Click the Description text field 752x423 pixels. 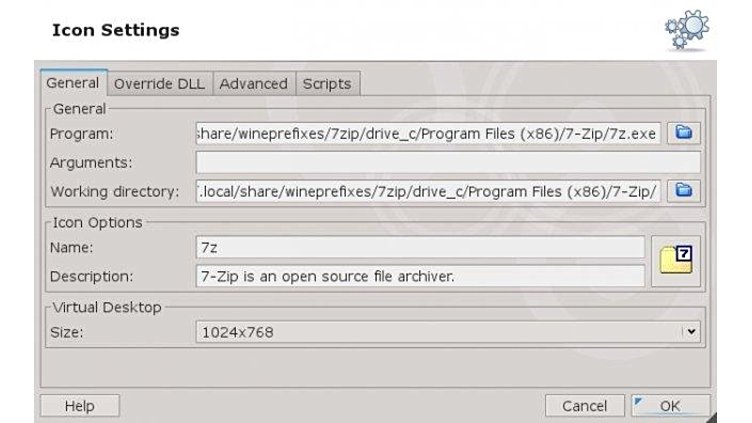tap(420, 275)
